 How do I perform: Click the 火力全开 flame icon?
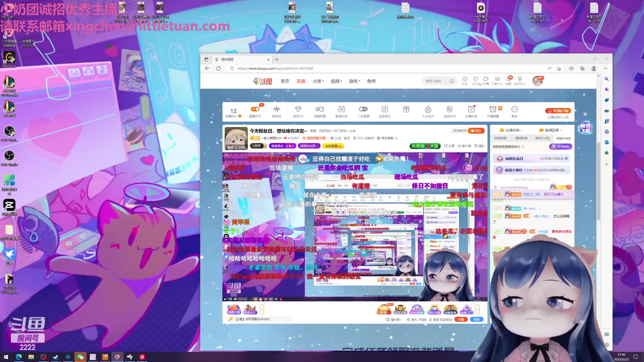(x=428, y=109)
